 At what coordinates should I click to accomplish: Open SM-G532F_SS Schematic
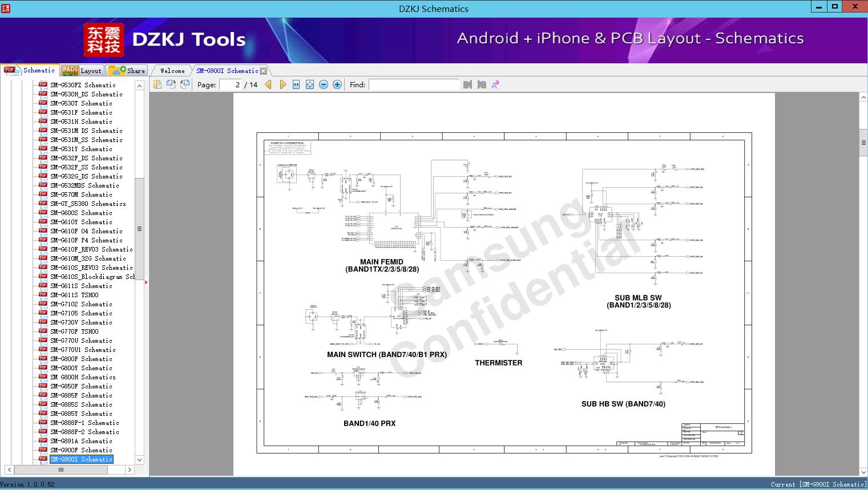point(86,167)
